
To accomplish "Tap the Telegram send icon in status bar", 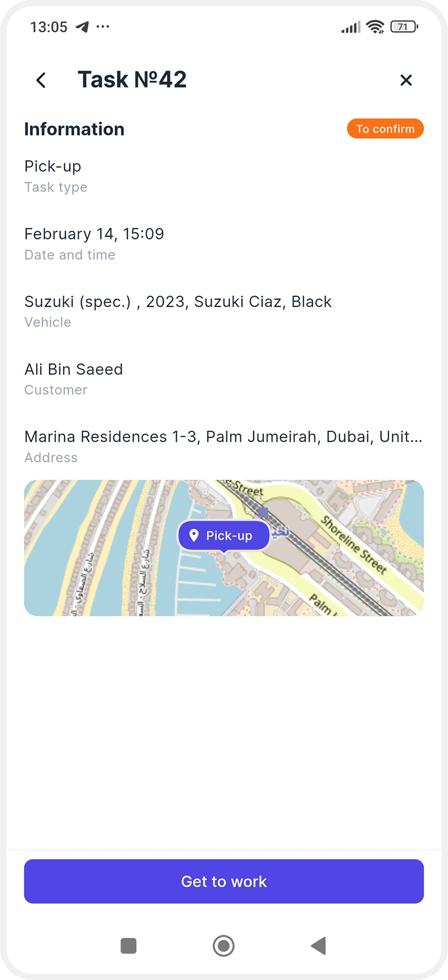I will (x=82, y=27).
